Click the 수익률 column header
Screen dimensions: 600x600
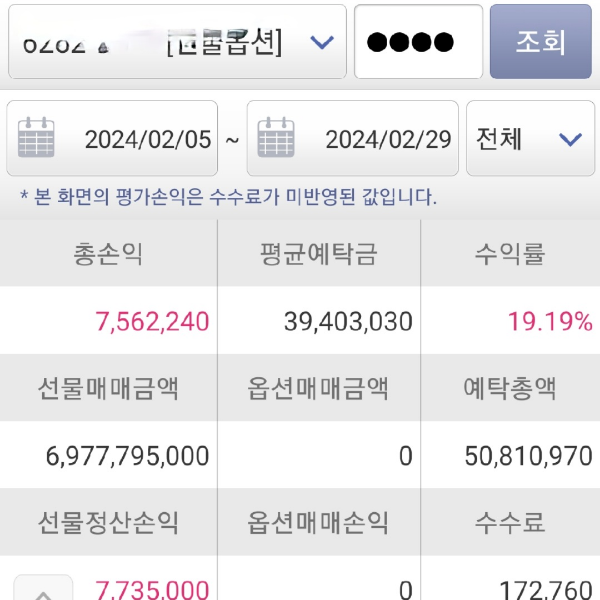[510, 254]
